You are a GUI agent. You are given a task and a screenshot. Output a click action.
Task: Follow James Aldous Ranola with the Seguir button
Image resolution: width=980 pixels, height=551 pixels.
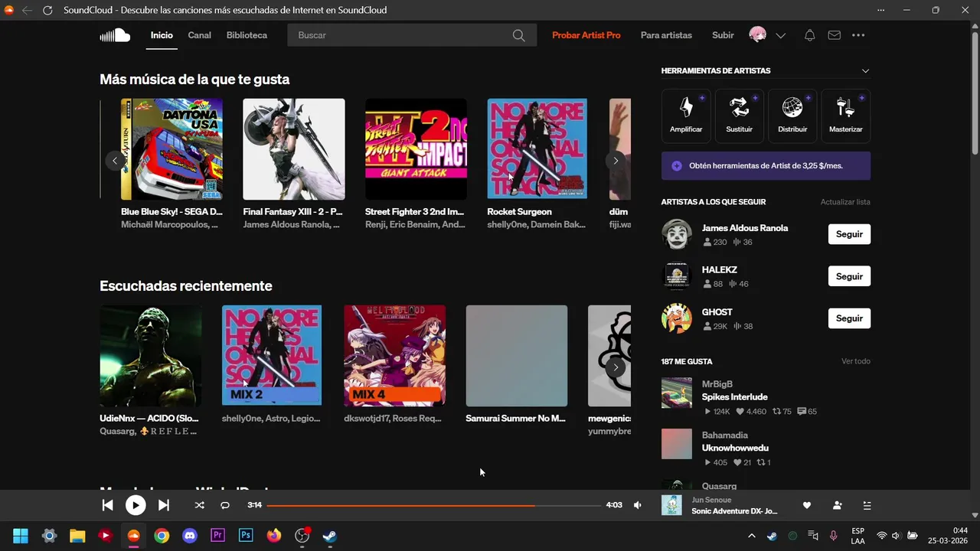click(x=849, y=234)
